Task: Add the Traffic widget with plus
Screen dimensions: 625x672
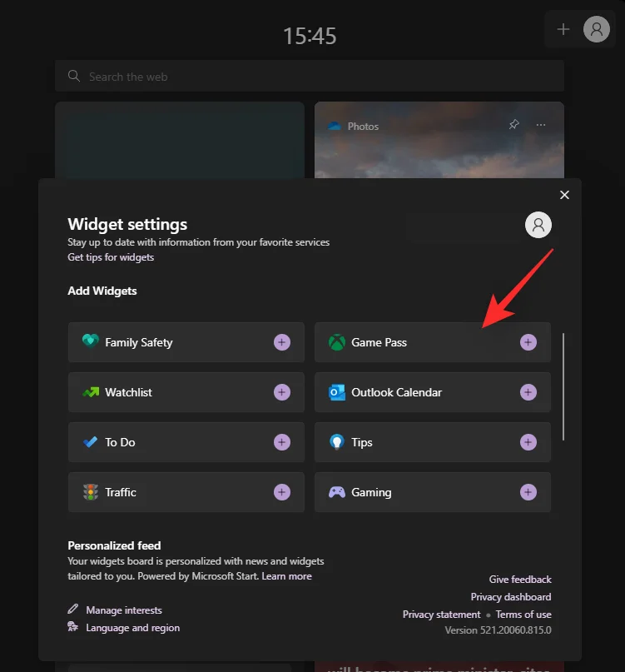Action: [x=282, y=492]
